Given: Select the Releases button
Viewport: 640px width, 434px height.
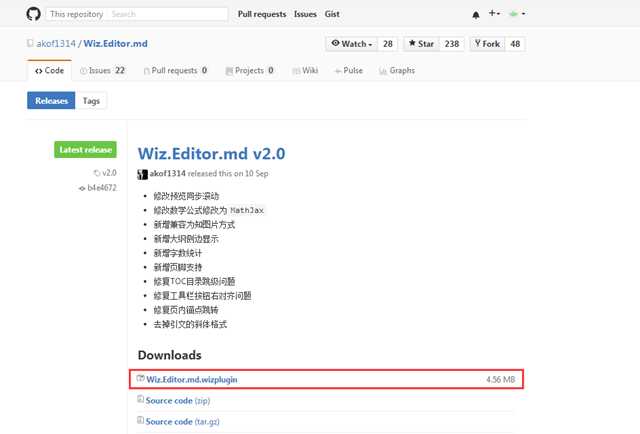Looking at the screenshot, I should pos(51,100).
